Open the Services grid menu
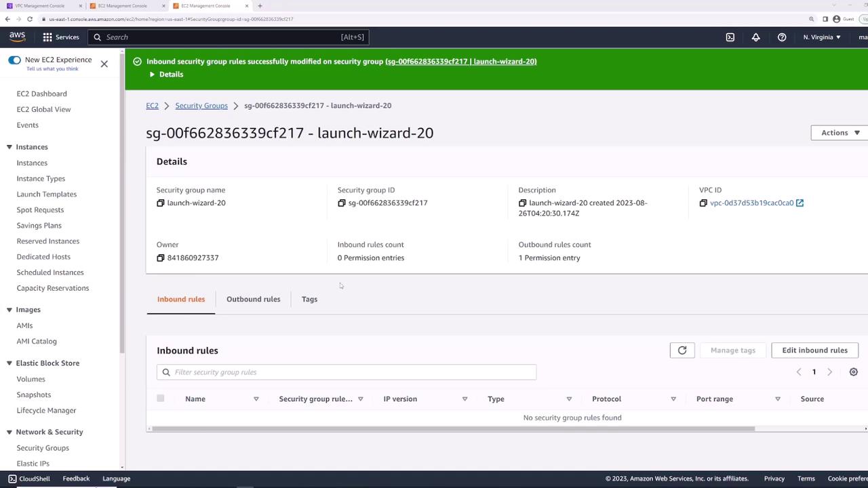The width and height of the screenshot is (868, 488). click(x=60, y=37)
